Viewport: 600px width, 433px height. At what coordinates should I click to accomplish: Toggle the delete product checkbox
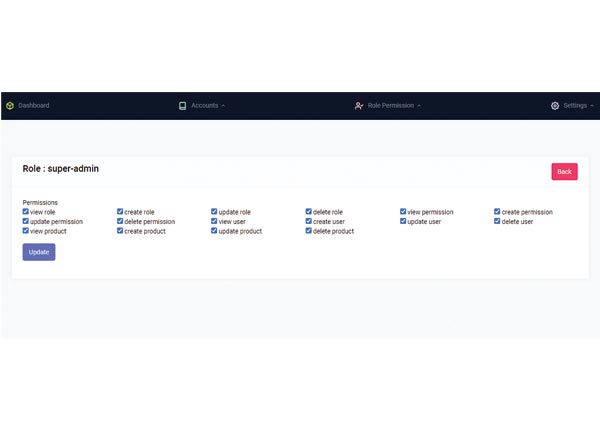[x=309, y=231]
